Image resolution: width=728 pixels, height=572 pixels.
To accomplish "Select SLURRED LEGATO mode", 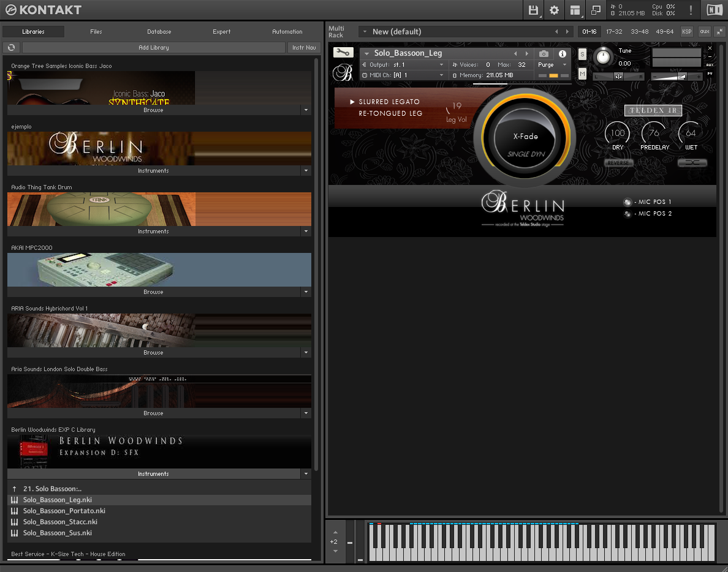I will click(x=389, y=102).
